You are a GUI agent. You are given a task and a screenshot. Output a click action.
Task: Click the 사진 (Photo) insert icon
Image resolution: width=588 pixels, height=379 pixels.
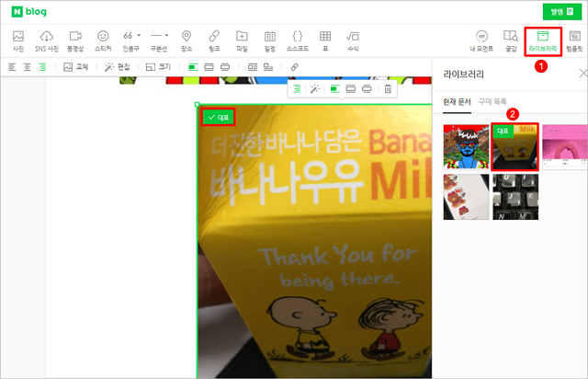[18, 40]
